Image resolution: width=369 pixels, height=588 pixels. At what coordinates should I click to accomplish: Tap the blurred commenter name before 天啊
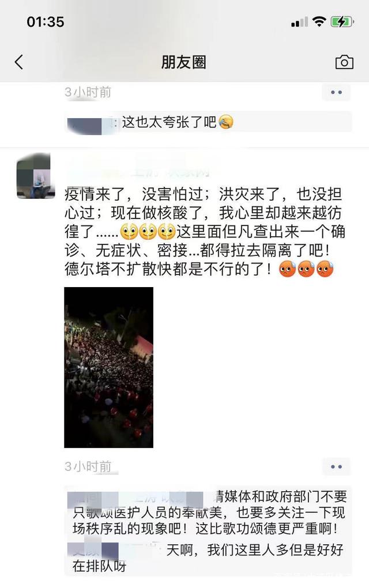pos(112,550)
